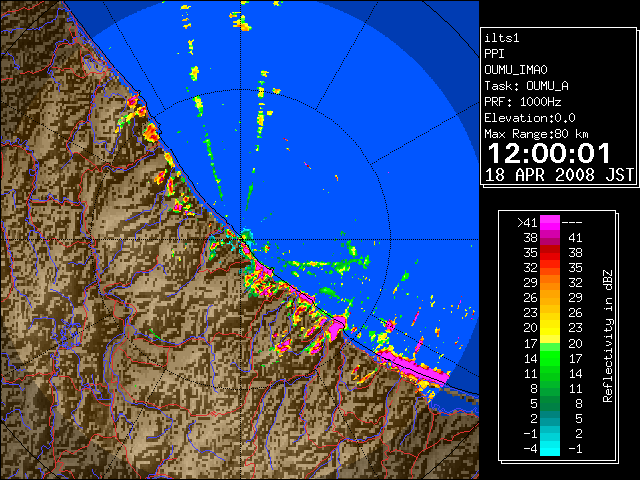The width and height of the screenshot is (640, 480).
Task: Click the 'ilts1' label in info panel
Action: (502, 38)
